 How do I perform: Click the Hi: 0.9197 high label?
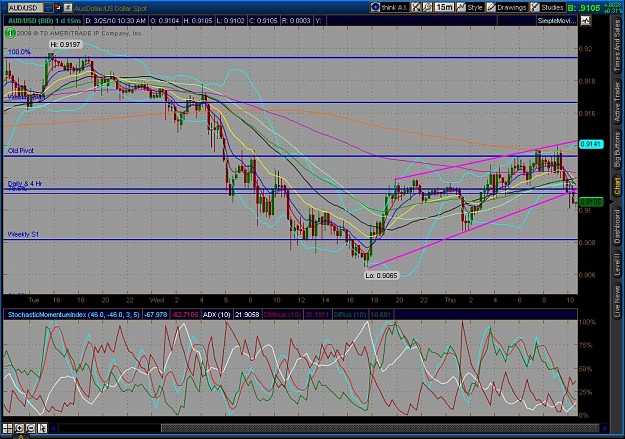[x=65, y=44]
